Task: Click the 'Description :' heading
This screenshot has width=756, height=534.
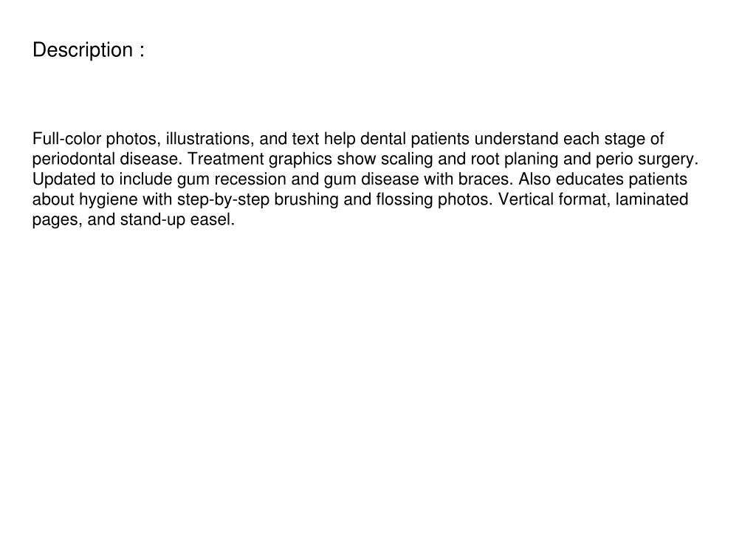Action: [89, 49]
